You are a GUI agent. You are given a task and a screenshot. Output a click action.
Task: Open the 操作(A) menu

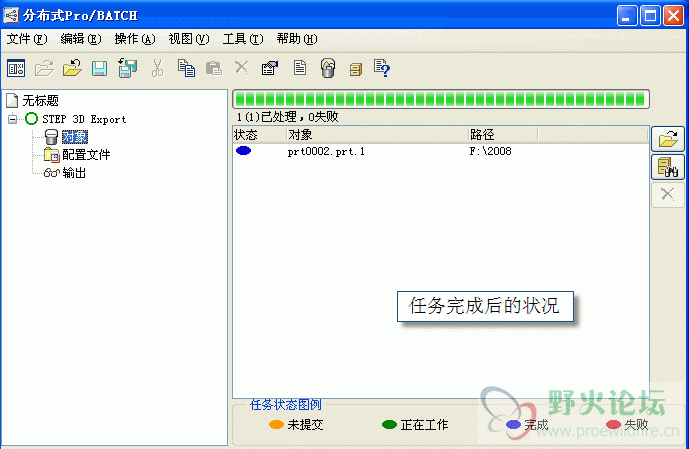tap(135, 39)
